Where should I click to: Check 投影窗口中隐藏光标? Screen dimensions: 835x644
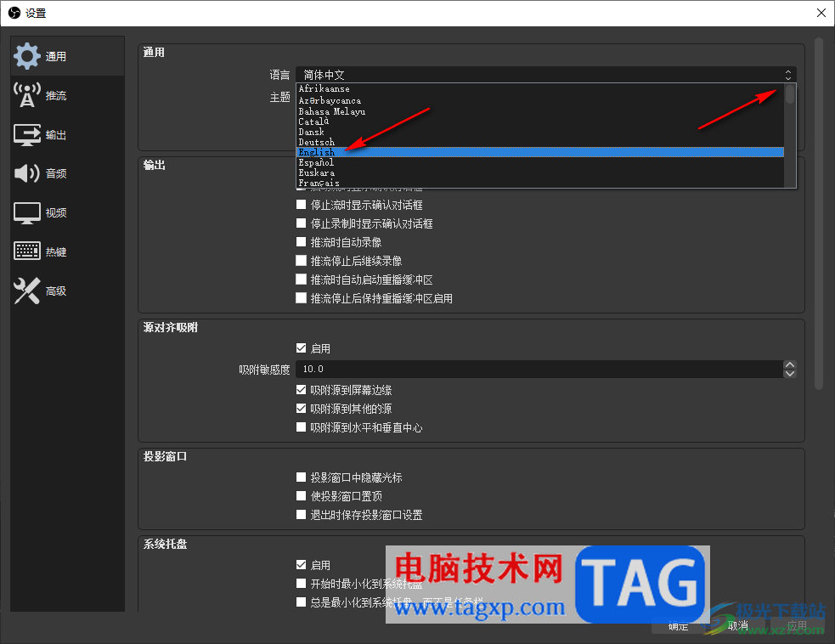tap(301, 477)
